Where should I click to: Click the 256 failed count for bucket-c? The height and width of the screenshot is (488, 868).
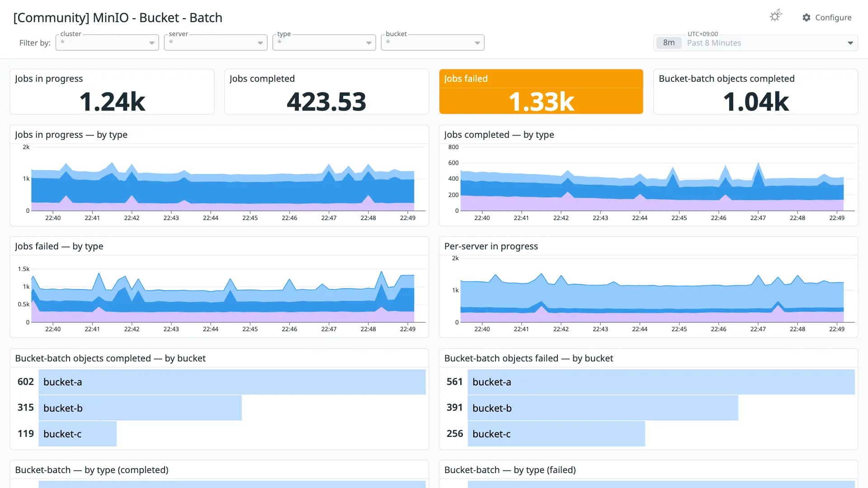[x=455, y=434]
